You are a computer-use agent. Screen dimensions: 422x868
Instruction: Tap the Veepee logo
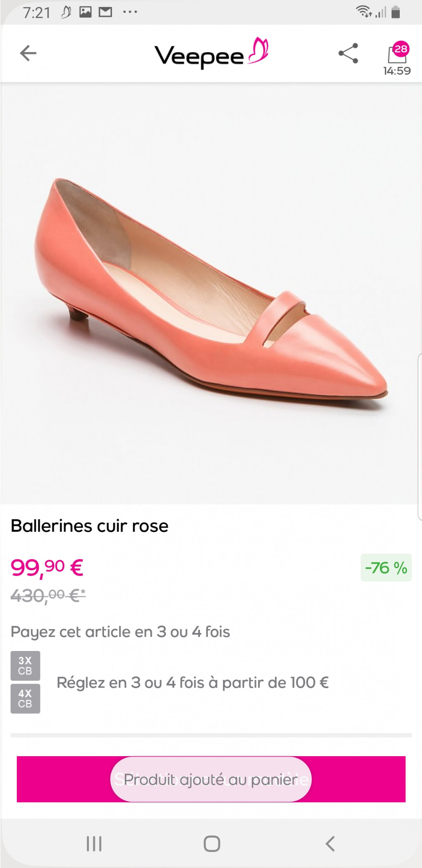211,54
